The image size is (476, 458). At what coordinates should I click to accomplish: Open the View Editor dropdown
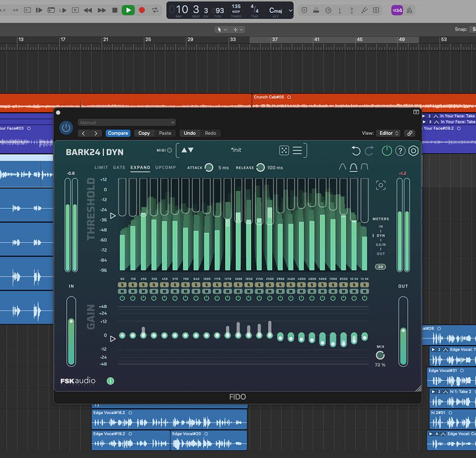coord(389,133)
